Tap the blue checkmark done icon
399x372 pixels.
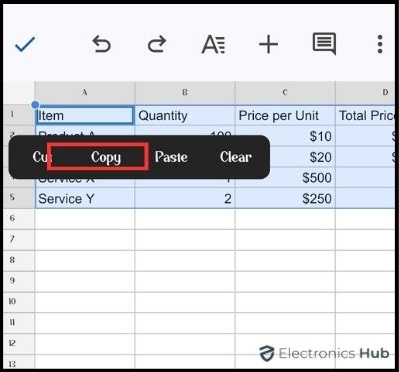pyautogui.click(x=25, y=45)
